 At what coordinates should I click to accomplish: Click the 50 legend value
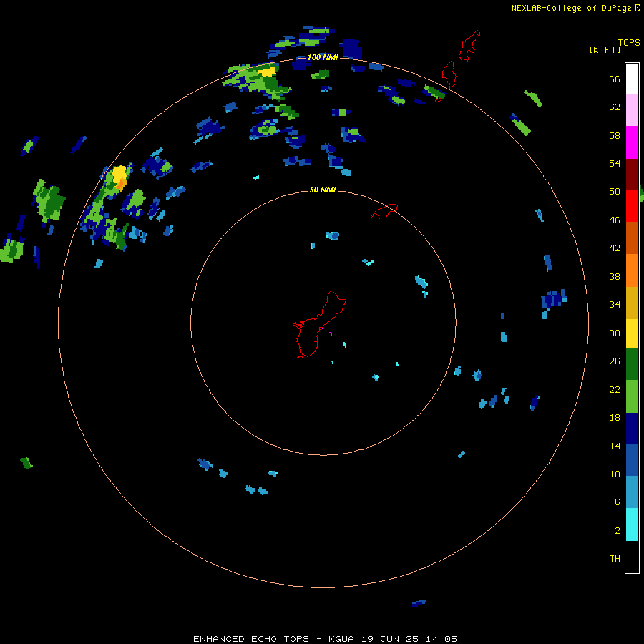pyautogui.click(x=615, y=192)
